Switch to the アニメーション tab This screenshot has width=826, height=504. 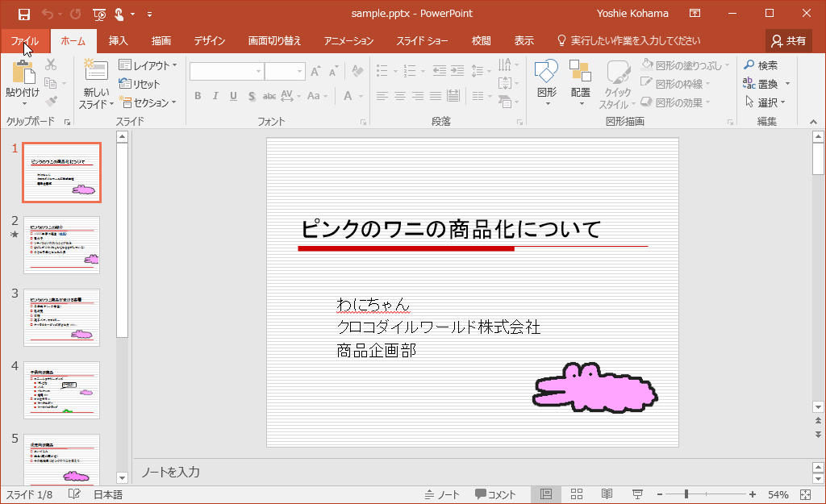[348, 40]
